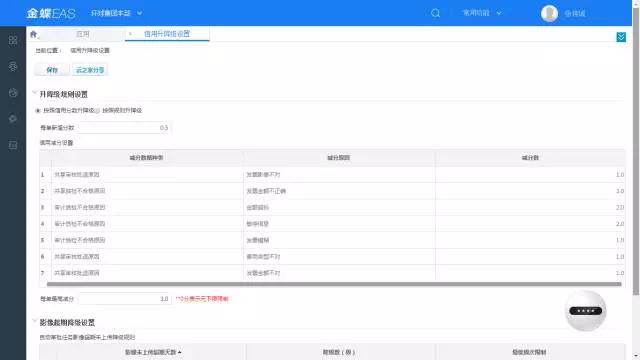Select 按照规则升降级 radio button
Viewport: 640px width, 360px height.
click(x=98, y=111)
